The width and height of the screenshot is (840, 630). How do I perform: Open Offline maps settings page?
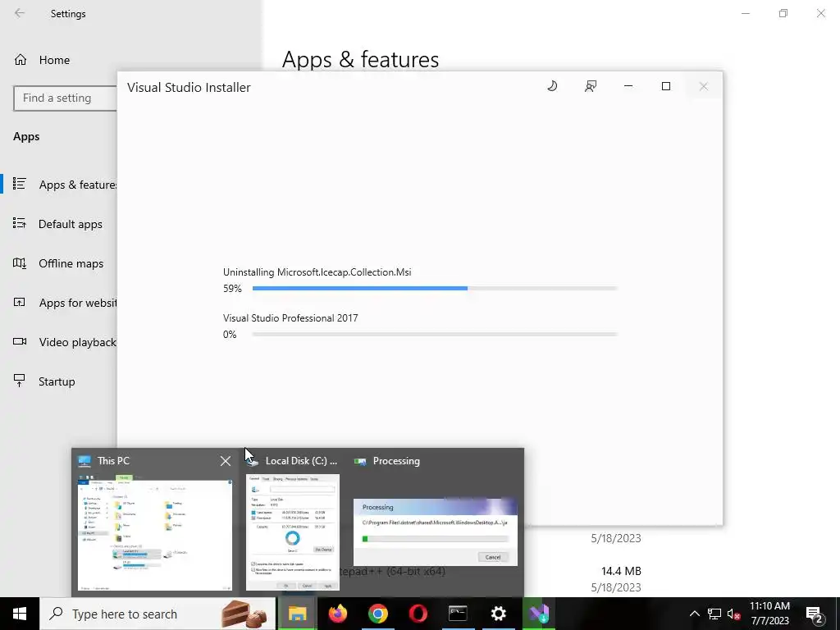(x=58, y=263)
